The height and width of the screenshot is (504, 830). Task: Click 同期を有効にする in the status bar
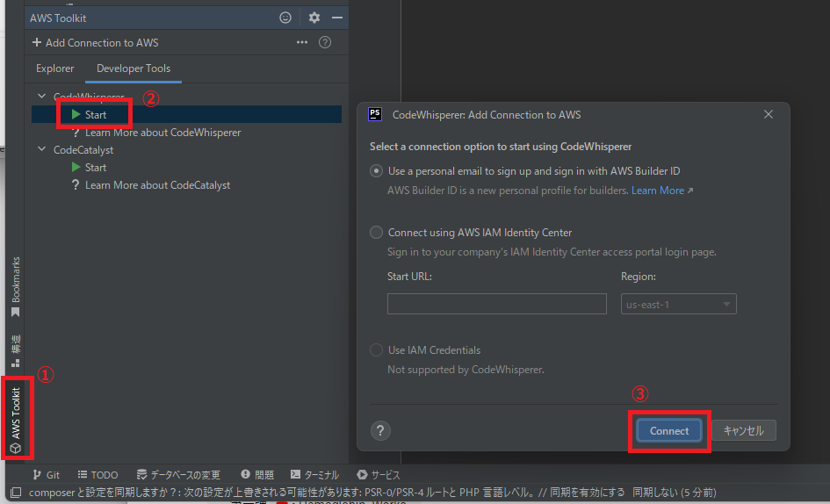[588, 493]
